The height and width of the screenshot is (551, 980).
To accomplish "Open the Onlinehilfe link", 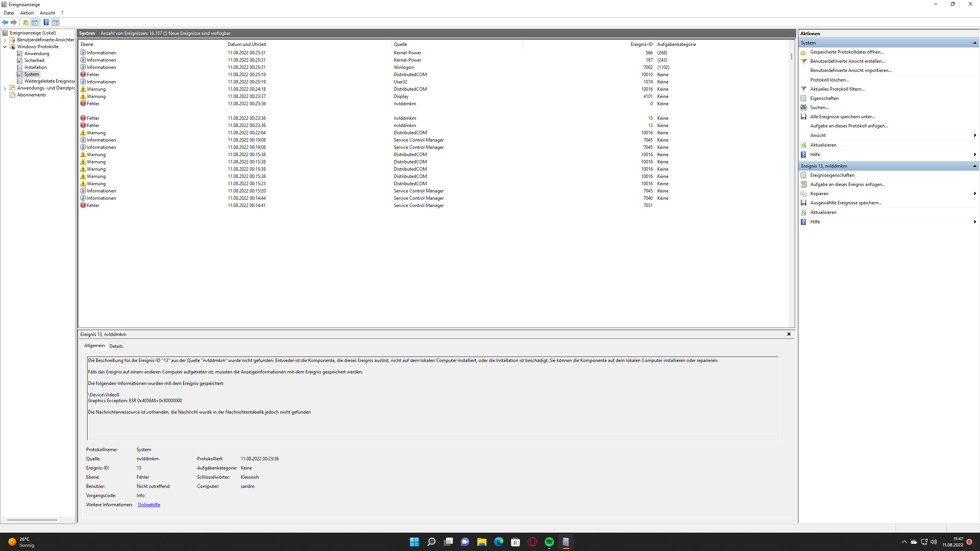I will pos(149,504).
